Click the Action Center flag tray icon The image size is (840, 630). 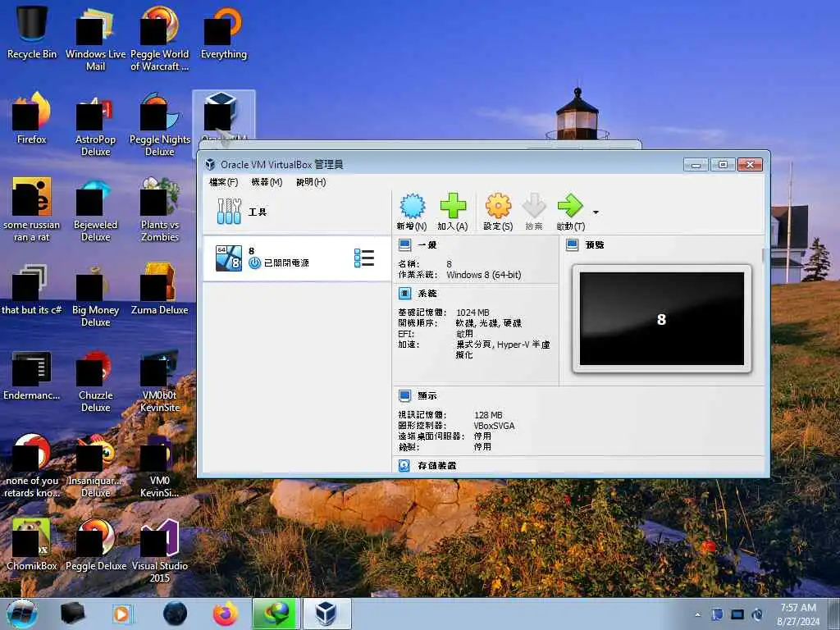point(717,614)
